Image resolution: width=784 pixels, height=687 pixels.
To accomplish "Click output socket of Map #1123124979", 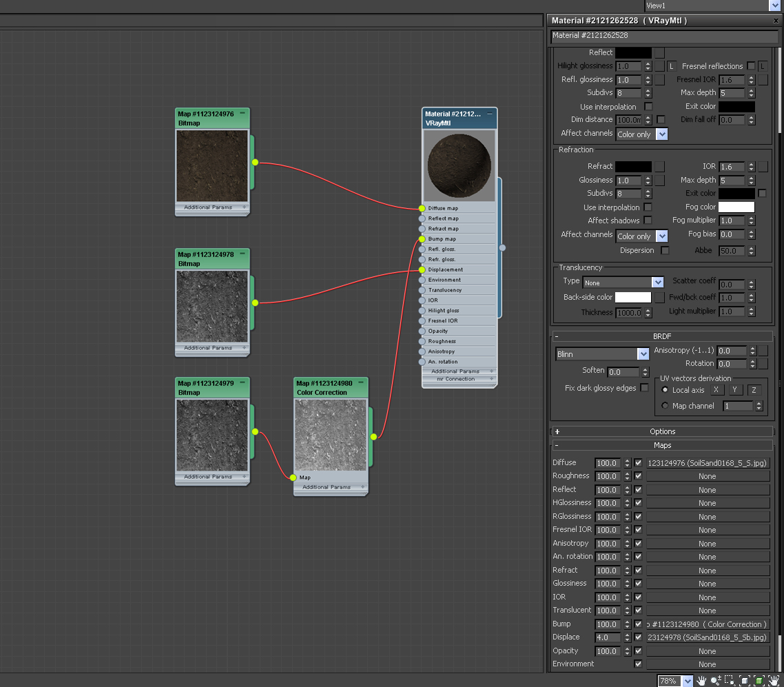I will [x=255, y=431].
